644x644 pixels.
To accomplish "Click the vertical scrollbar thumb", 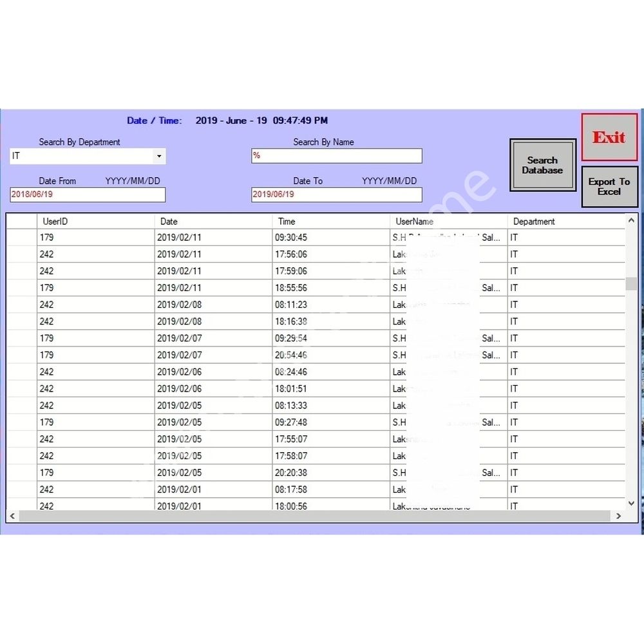I will [x=631, y=284].
